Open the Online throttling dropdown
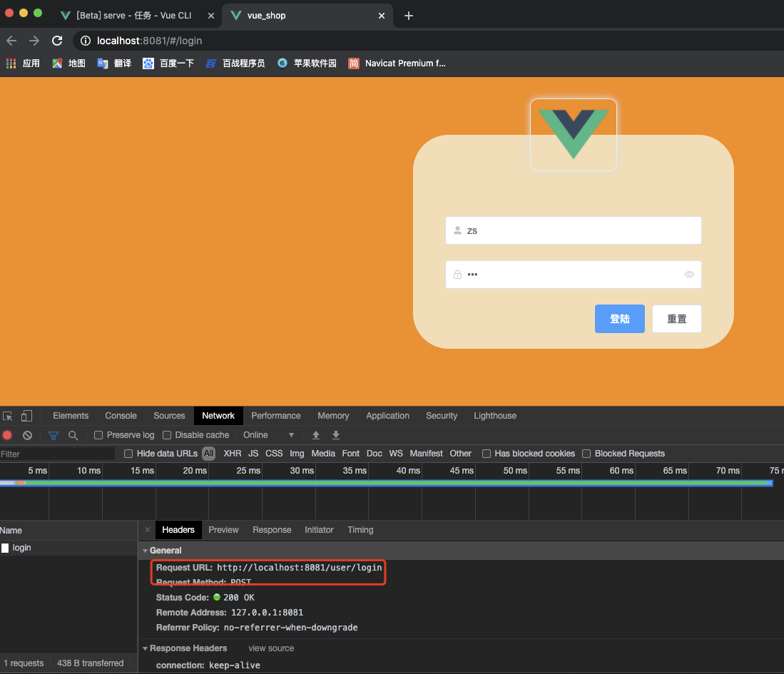 pyautogui.click(x=268, y=435)
